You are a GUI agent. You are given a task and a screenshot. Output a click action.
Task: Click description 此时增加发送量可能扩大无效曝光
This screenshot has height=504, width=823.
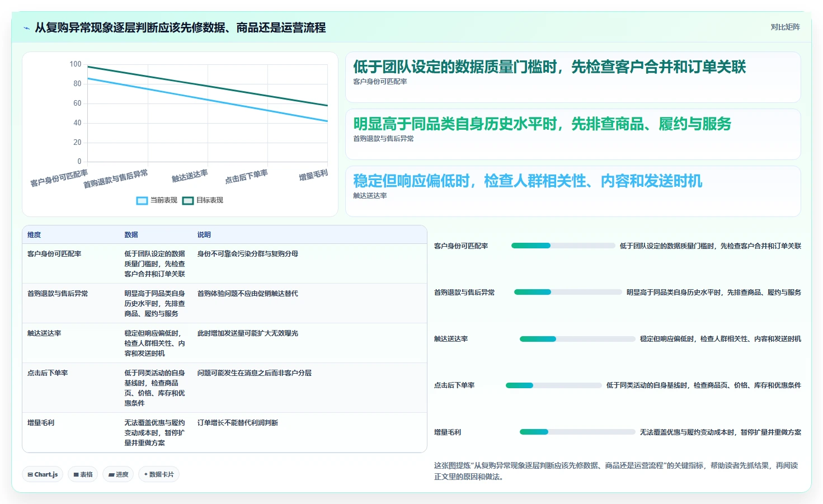pyautogui.click(x=247, y=333)
